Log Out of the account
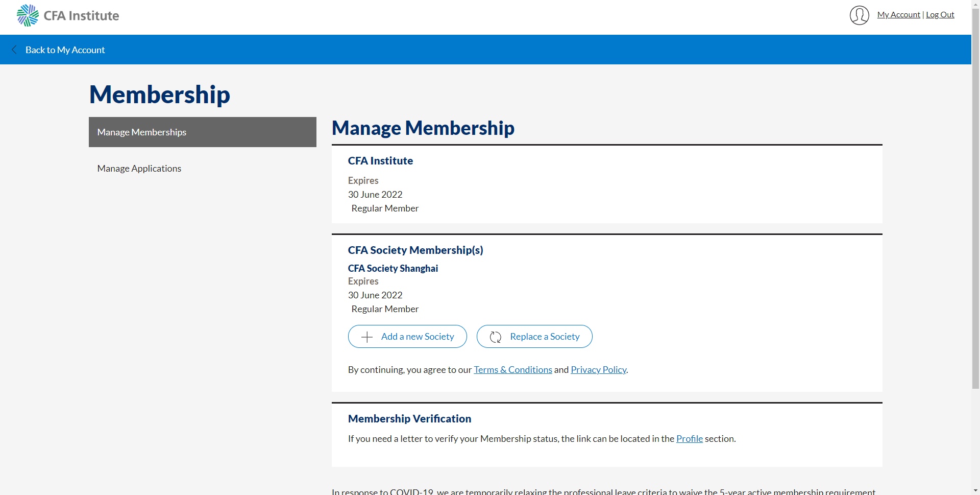The width and height of the screenshot is (980, 495). (x=940, y=15)
